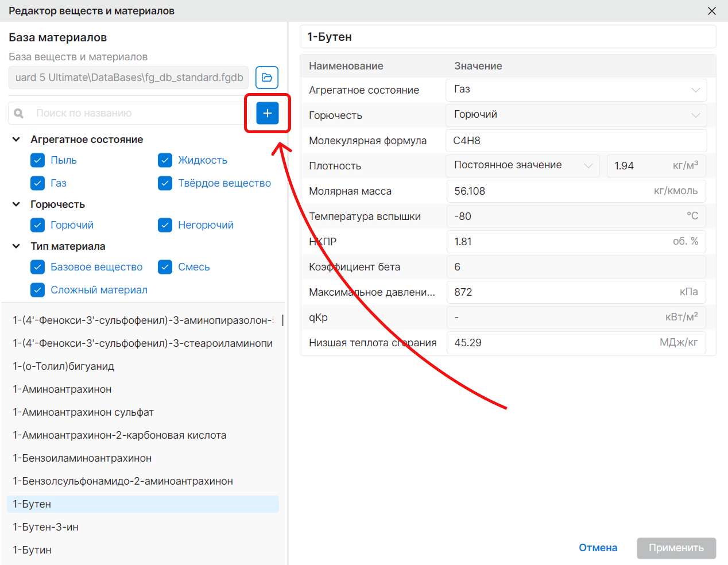Open the Горючесть dropdown showing Горючий
The width and height of the screenshot is (728, 565).
pos(576,115)
